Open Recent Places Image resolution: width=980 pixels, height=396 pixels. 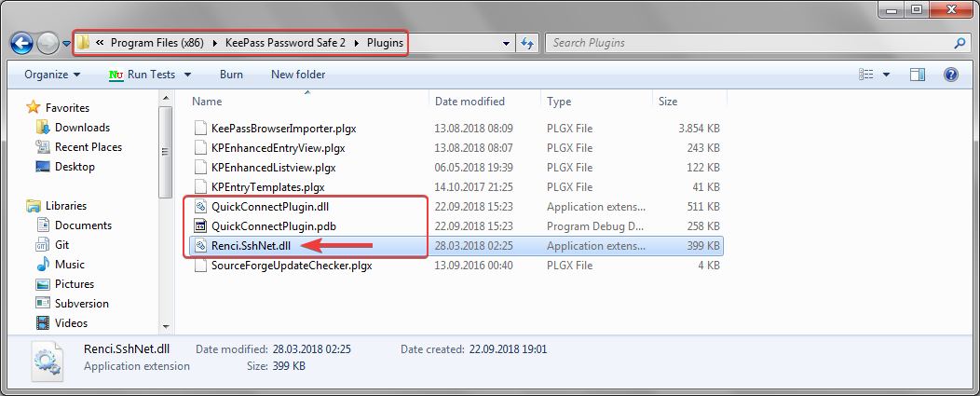88,147
